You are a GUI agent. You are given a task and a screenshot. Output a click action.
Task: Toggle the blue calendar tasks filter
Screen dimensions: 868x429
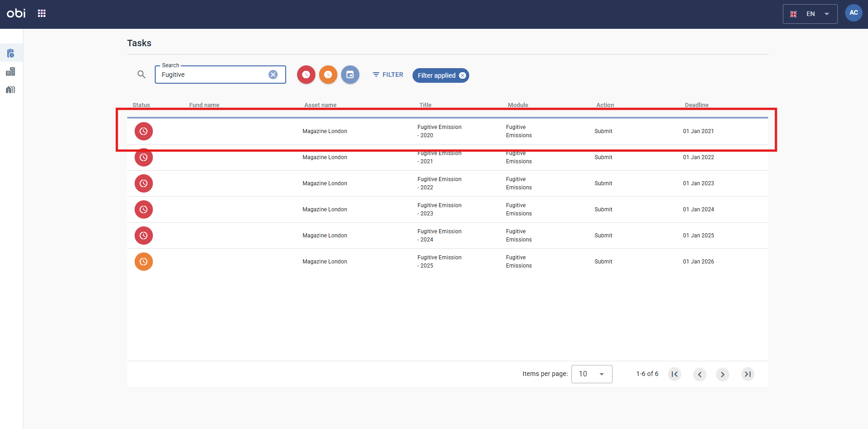tap(350, 75)
